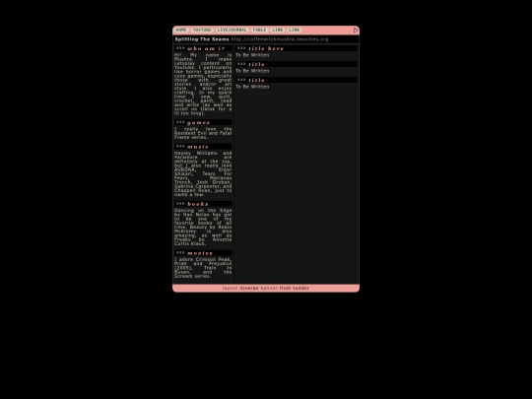This screenshot has width=532, height=399.
Task: Click the last LINK button in the nav bar
Action: point(295,31)
